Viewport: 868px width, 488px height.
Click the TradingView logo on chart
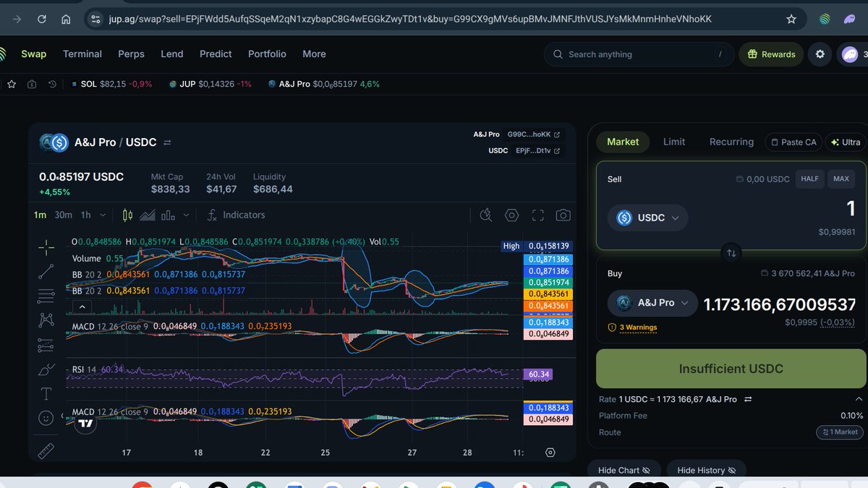(85, 424)
